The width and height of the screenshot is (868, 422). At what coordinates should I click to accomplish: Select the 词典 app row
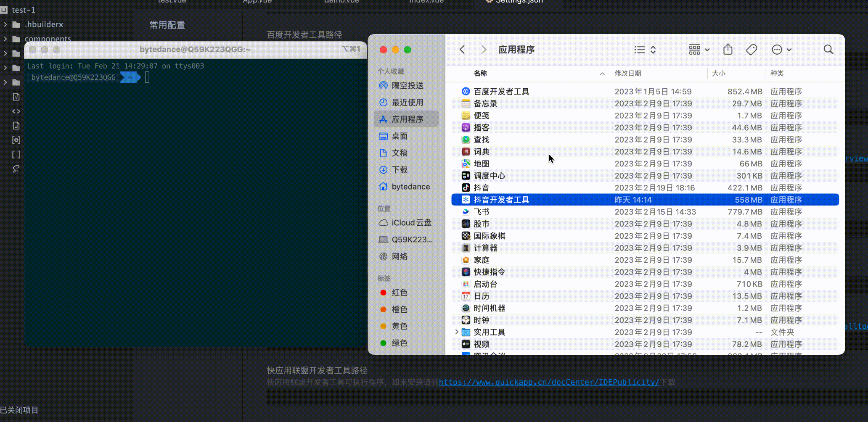pyautogui.click(x=645, y=151)
